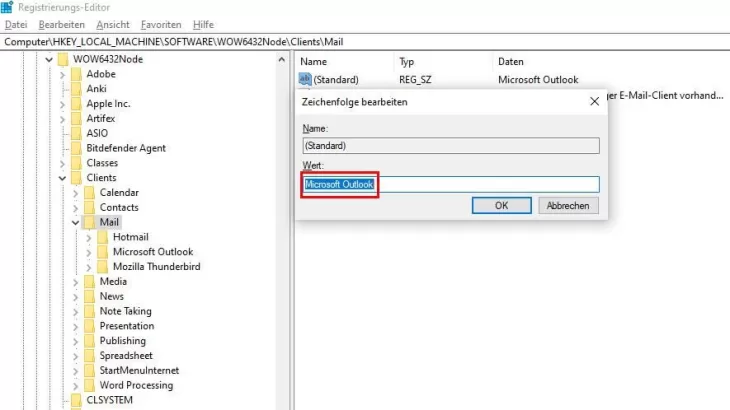Expand the Calendar tree node
Viewport: 730px width, 410px height.
[x=76, y=193]
